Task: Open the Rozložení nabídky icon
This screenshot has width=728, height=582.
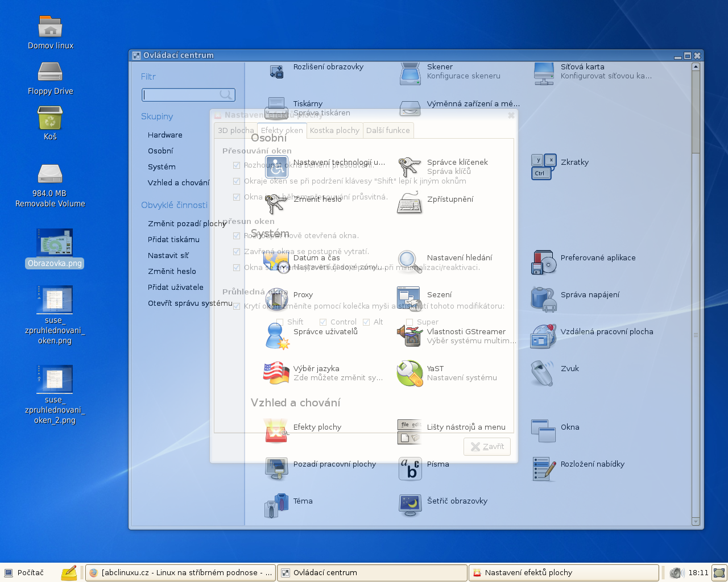Action: click(x=544, y=469)
